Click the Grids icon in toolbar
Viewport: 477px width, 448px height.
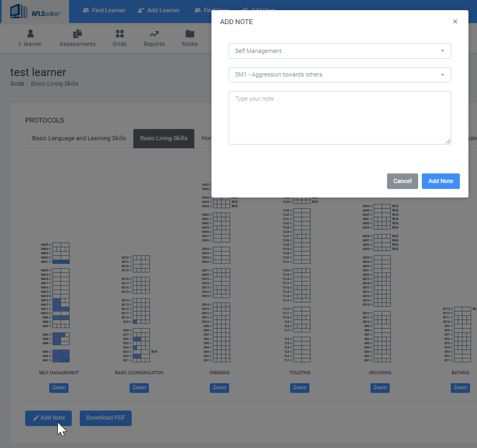[119, 34]
